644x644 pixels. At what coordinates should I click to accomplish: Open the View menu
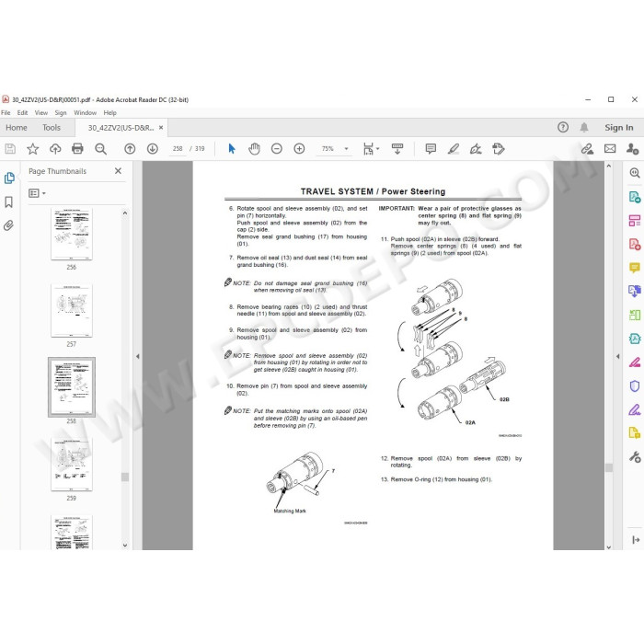[x=41, y=112]
